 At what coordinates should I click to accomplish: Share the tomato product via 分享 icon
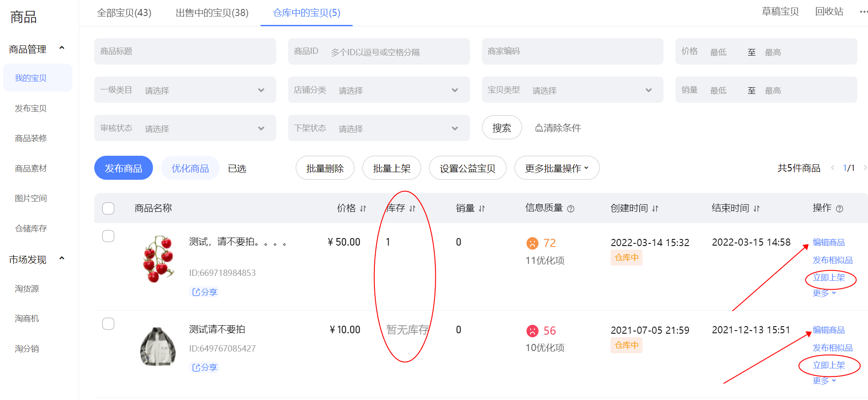pyautogui.click(x=205, y=292)
